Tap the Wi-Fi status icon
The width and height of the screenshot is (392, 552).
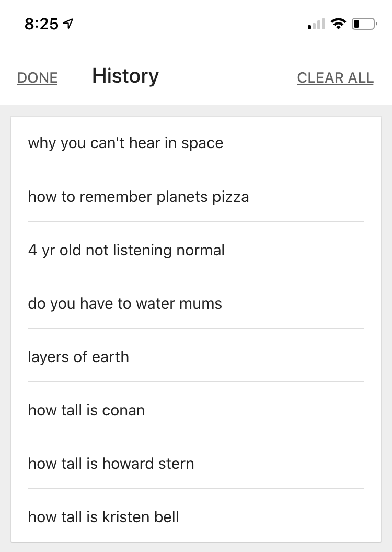(339, 24)
